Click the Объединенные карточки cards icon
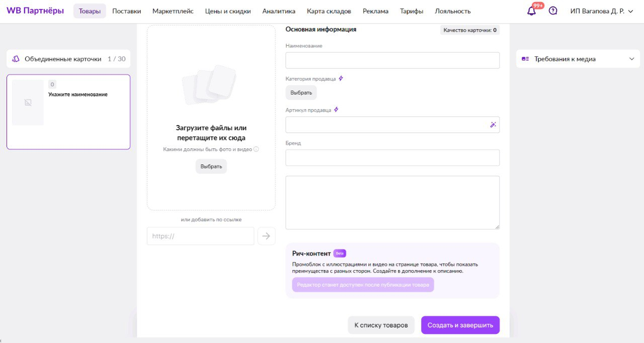Screen dimensions: 644x343 16,59
